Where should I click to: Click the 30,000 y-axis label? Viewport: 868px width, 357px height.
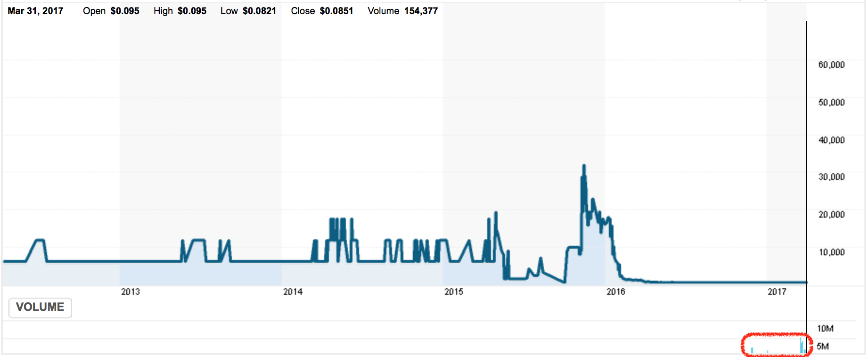click(832, 177)
